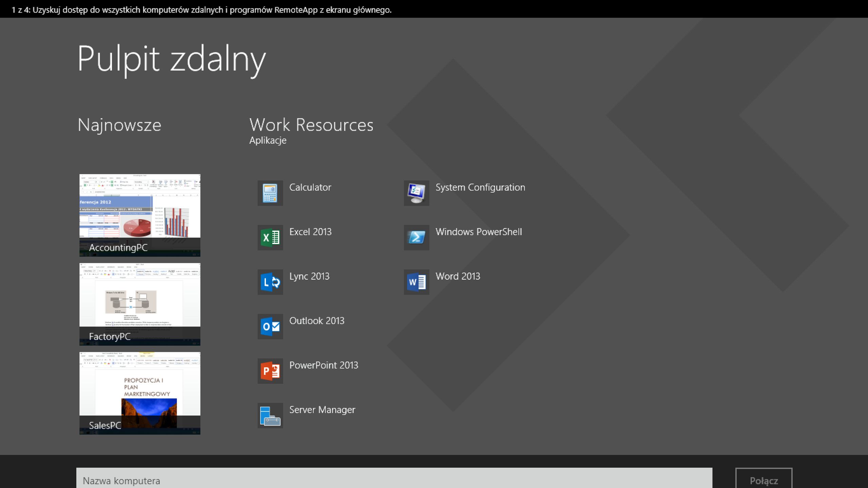Screen dimensions: 868x488
Task: Click the Excel 2013 text label
Action: [310, 232]
